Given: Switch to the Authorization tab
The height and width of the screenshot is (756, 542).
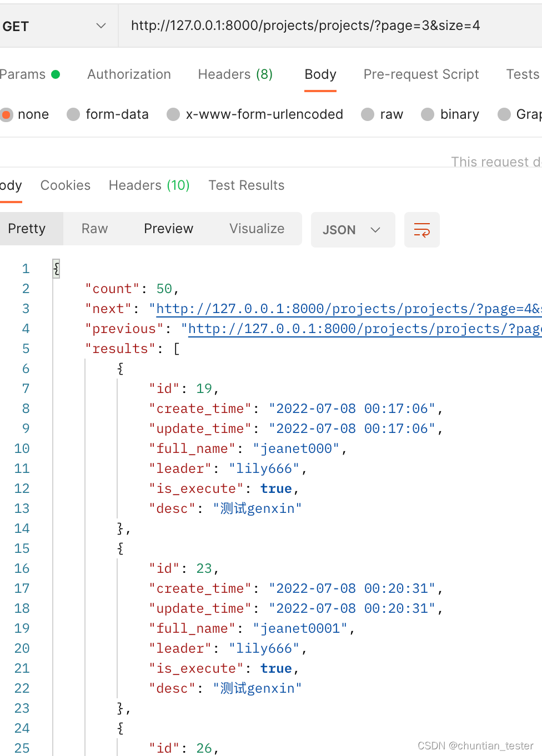Looking at the screenshot, I should [x=129, y=74].
